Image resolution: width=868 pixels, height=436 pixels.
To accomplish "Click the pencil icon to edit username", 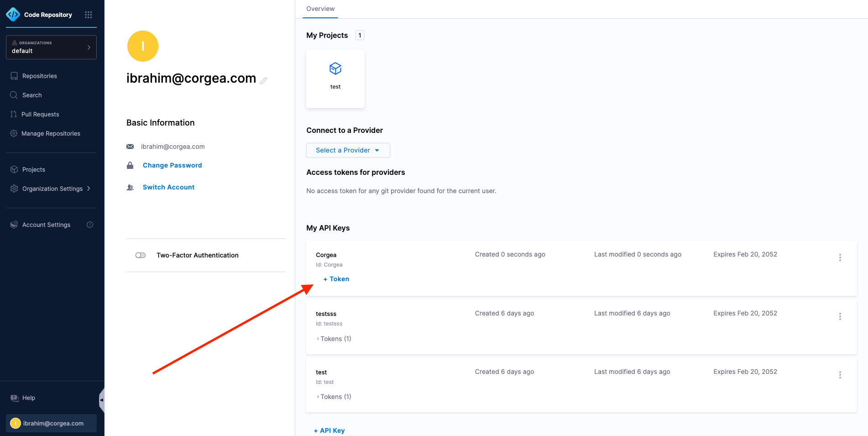I will pyautogui.click(x=263, y=80).
